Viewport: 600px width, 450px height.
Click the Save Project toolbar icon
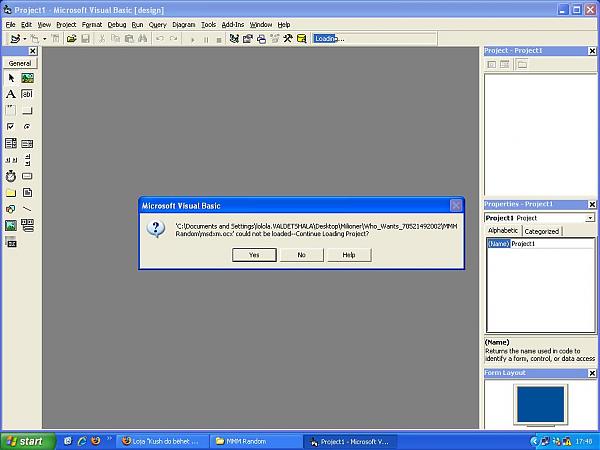[85, 39]
